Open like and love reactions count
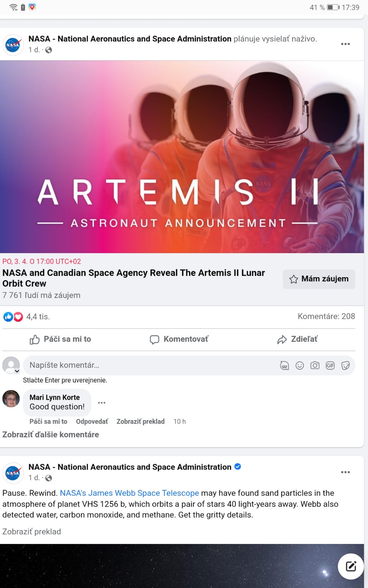The width and height of the screenshot is (368, 588). 26,316
